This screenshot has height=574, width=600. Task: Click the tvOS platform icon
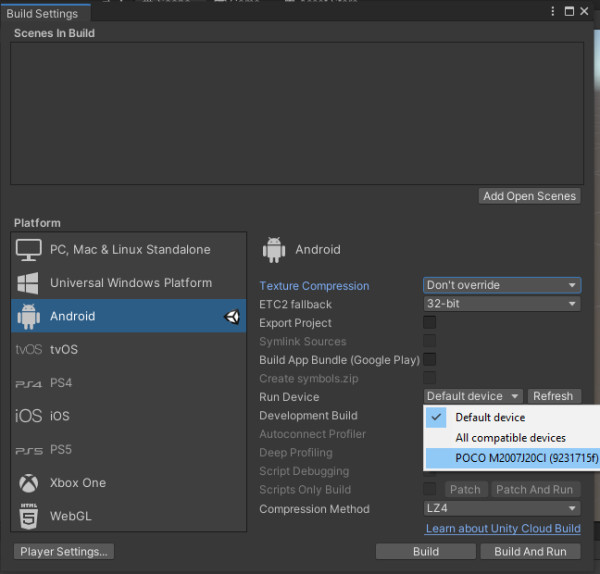28,349
